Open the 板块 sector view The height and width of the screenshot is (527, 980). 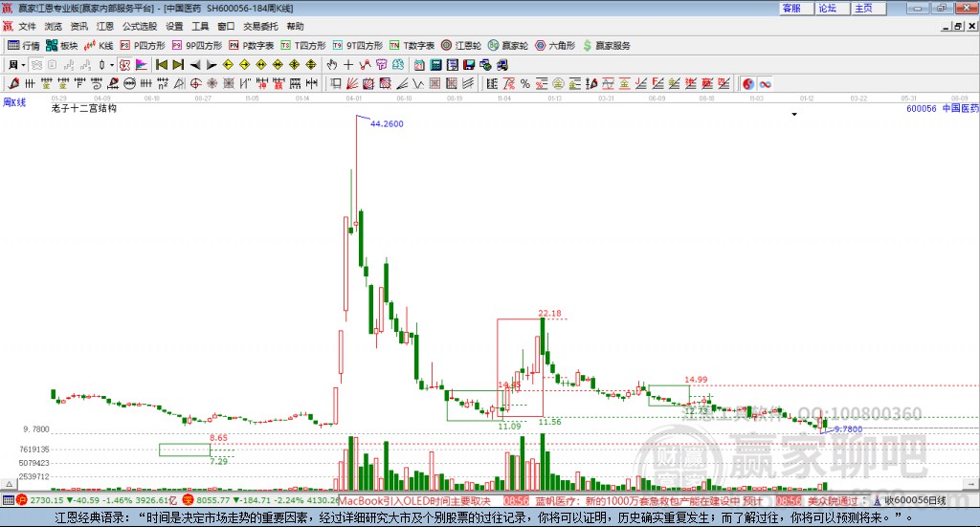61,46
